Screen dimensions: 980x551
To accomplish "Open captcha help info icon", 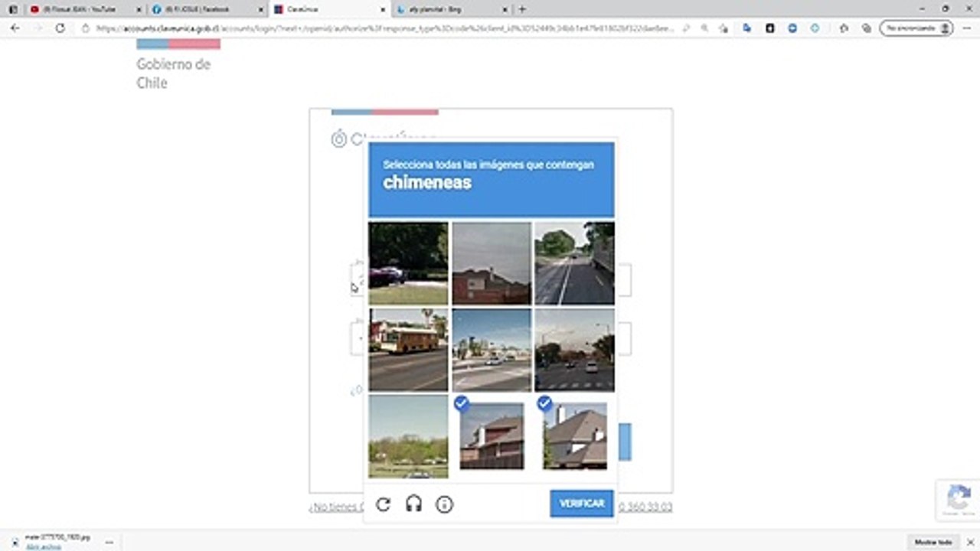I will pos(444,504).
